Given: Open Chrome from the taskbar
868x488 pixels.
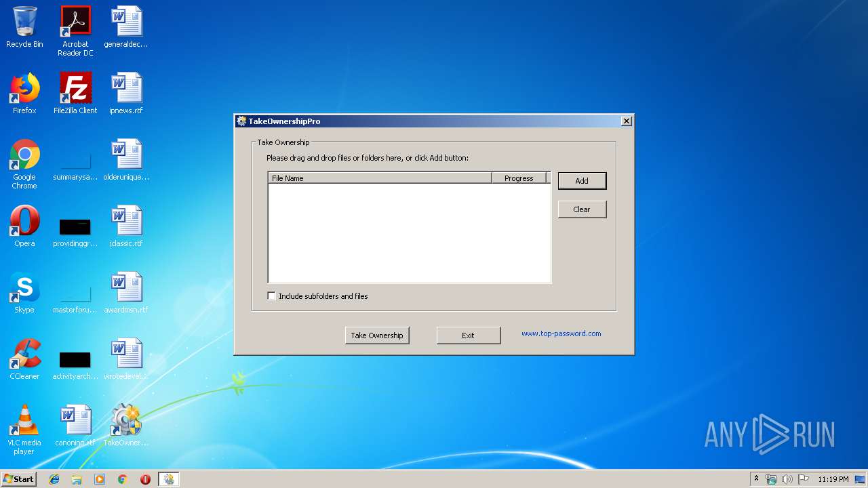Looking at the screenshot, I should (123, 479).
